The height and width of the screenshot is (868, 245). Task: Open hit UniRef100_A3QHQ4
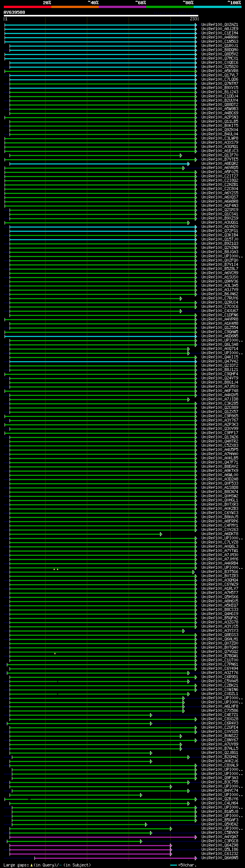[x=220, y=580]
